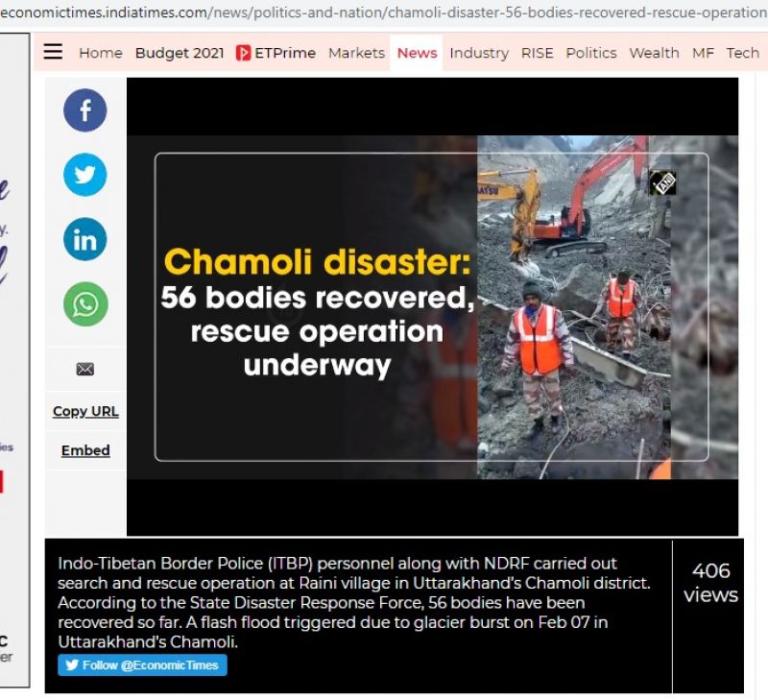Open the Politics section
This screenshot has width=768, height=700.
[x=591, y=53]
